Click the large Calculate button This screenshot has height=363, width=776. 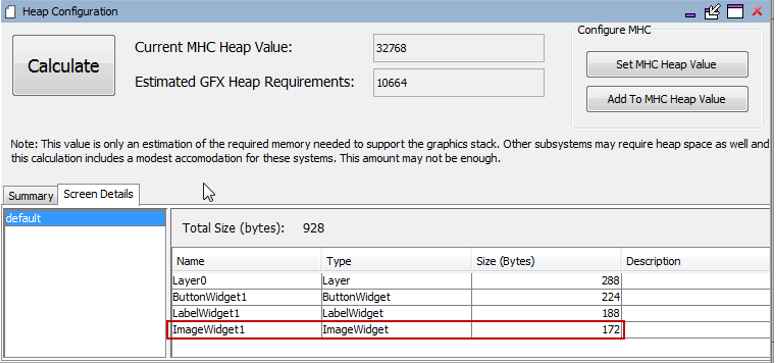pos(63,65)
